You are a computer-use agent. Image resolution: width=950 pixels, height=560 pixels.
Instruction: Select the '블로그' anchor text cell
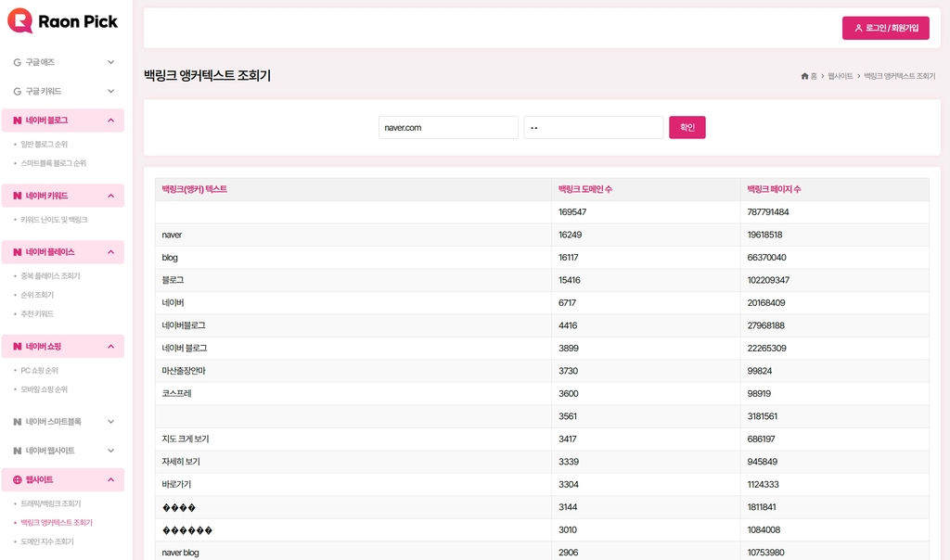point(353,280)
